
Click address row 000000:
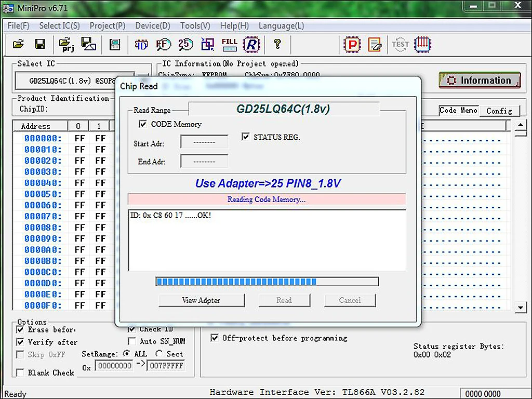(x=43, y=138)
